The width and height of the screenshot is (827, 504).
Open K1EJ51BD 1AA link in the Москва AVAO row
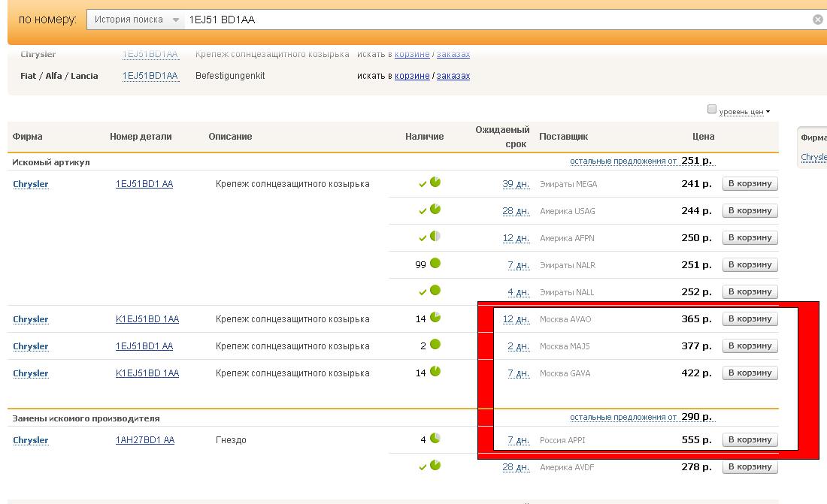coord(147,319)
